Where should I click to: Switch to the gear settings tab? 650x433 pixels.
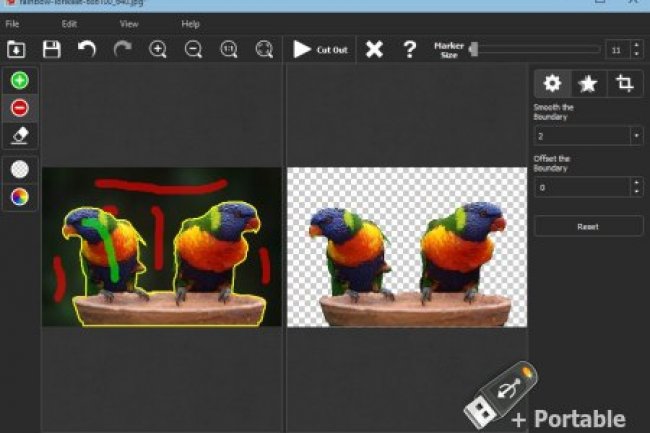click(x=553, y=84)
